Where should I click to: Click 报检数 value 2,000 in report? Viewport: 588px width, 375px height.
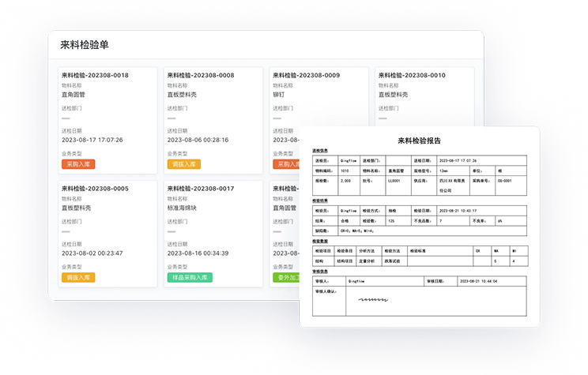345,181
